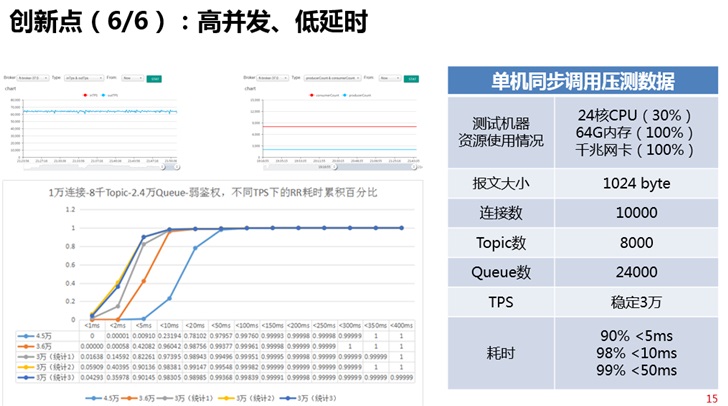728x406 pixels.
Task: Click the <10ms column header
Action: pyautogui.click(x=169, y=326)
